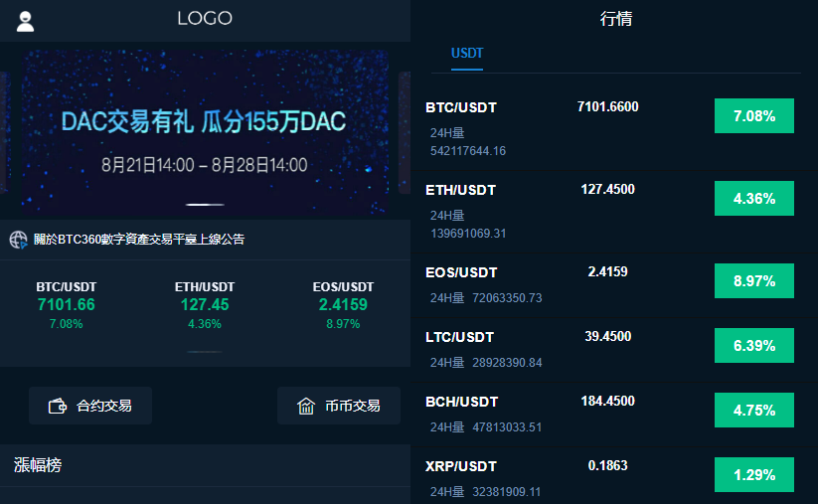Open the BTC360 platform launch announcement
Image resolution: width=818 pixels, height=504 pixels.
click(x=139, y=240)
